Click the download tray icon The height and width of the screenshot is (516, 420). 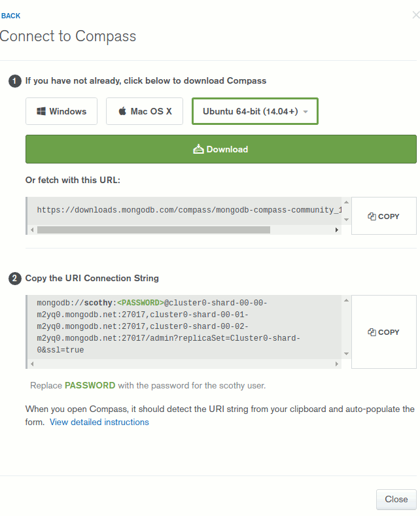coord(199,149)
